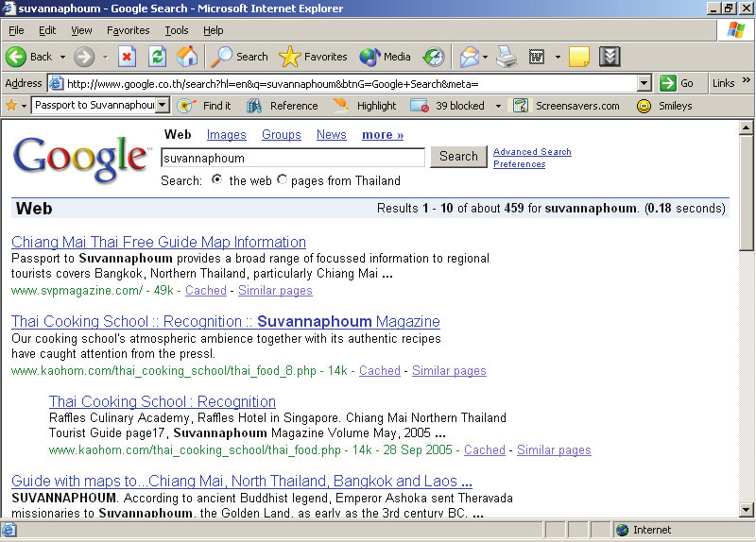Open 'Guide with maps to...Chiang Mai' result
756x542 pixels.
pos(242,481)
